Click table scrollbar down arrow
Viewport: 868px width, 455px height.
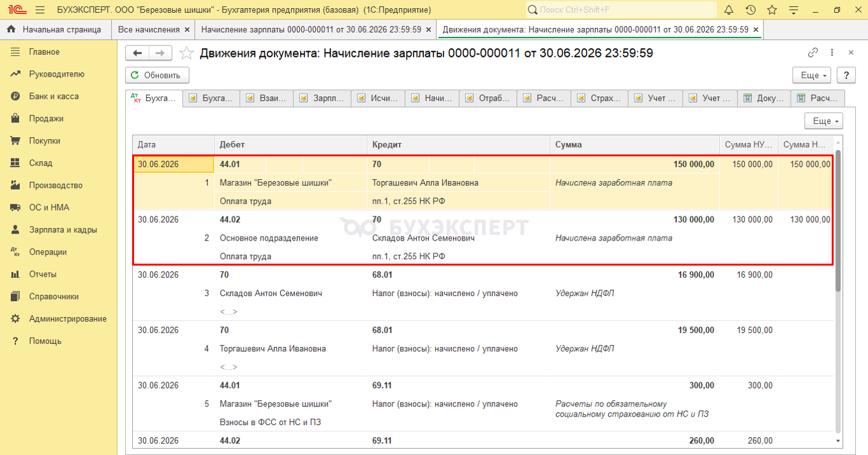coord(838,441)
